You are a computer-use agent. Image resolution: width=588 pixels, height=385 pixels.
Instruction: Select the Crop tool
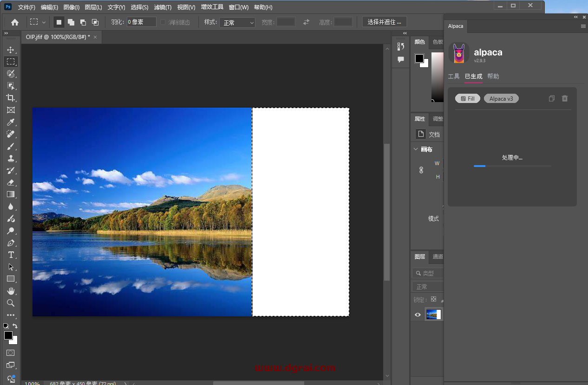pyautogui.click(x=11, y=98)
